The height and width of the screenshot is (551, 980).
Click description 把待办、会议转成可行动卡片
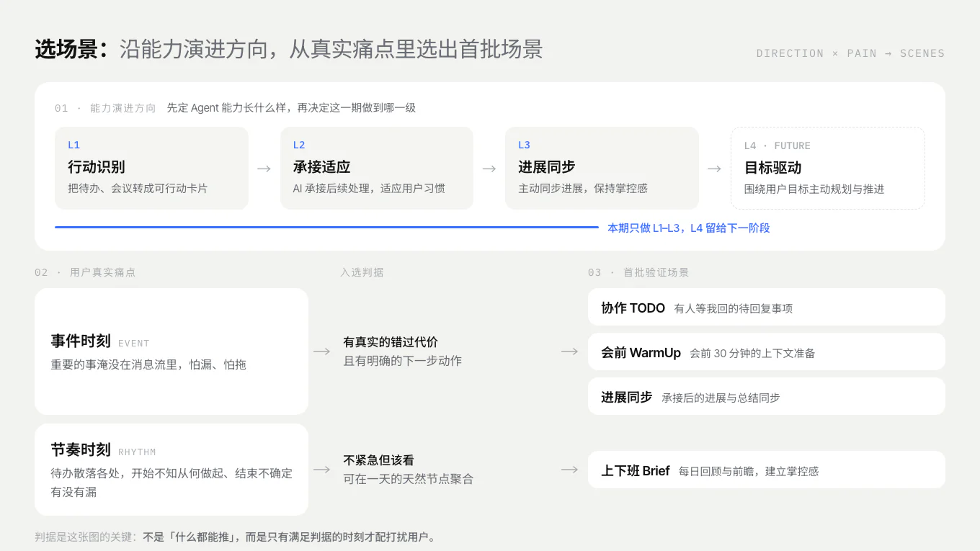(138, 188)
